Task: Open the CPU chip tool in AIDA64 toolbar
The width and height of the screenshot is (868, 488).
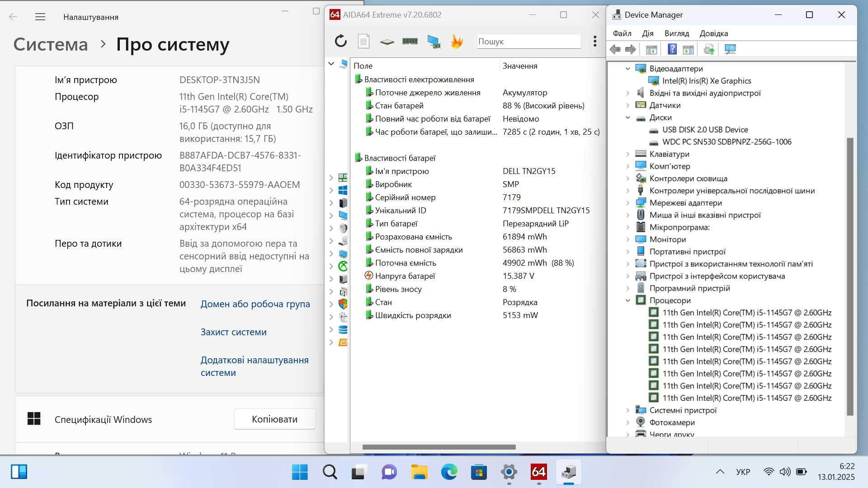Action: point(387,42)
